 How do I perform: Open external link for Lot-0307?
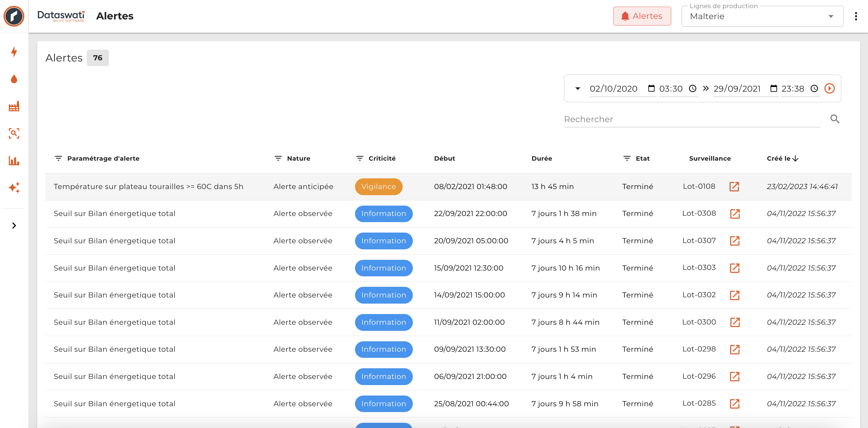click(x=734, y=241)
